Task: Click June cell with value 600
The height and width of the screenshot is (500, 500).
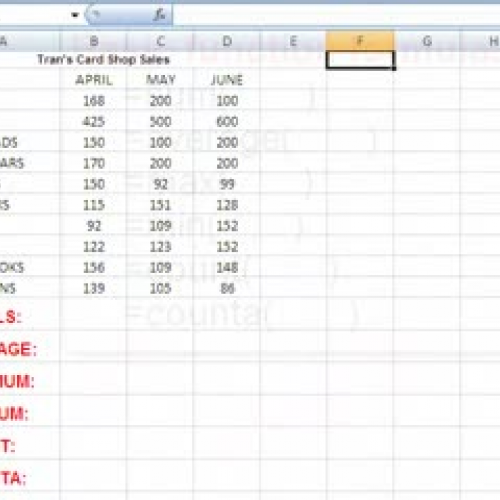Action: point(227,122)
